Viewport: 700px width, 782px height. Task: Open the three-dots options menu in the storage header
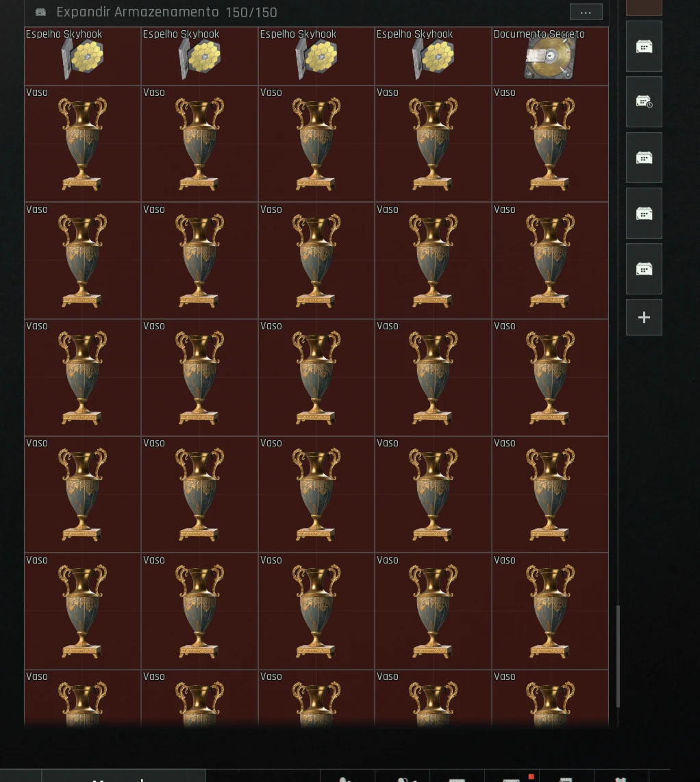point(586,12)
